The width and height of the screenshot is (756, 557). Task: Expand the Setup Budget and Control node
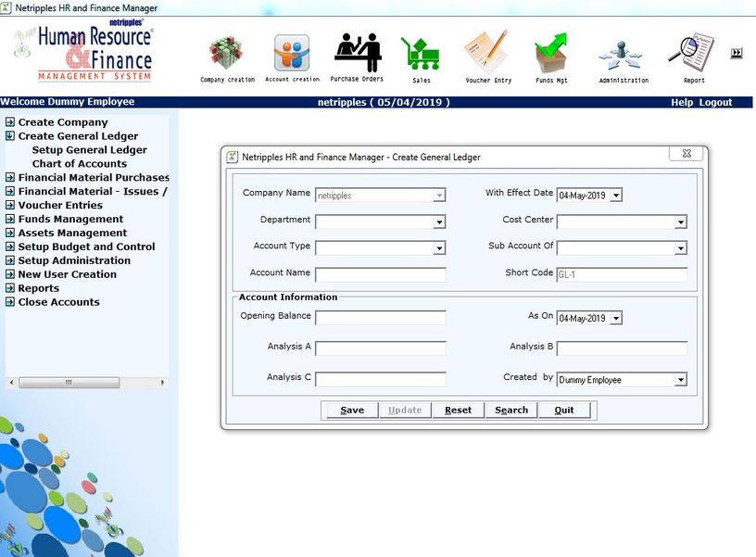tap(9, 247)
